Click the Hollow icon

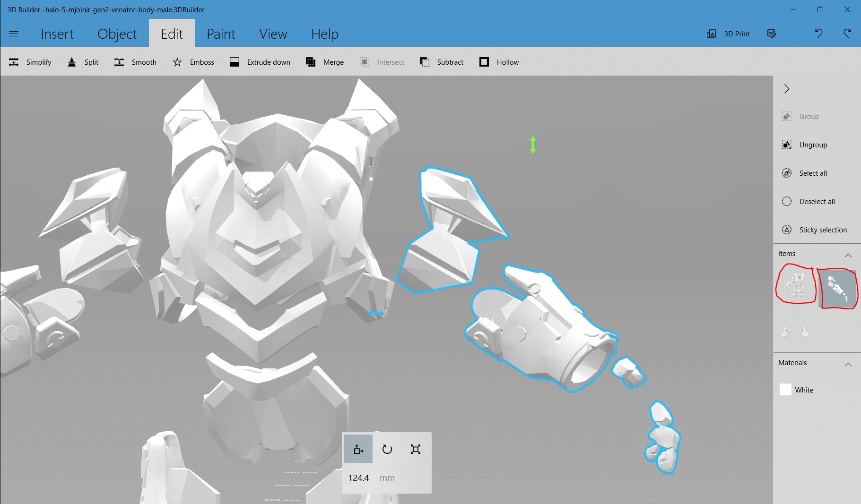(x=484, y=62)
